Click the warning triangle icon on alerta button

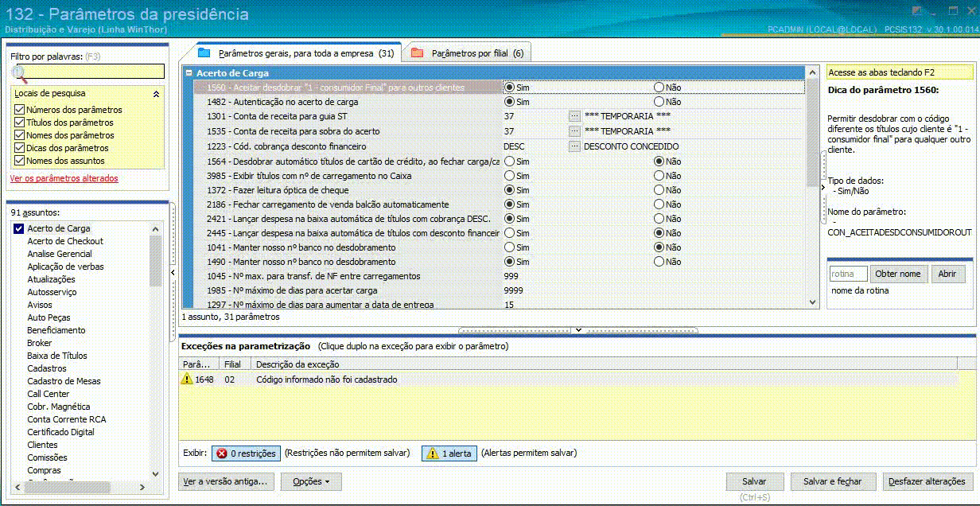[432, 453]
